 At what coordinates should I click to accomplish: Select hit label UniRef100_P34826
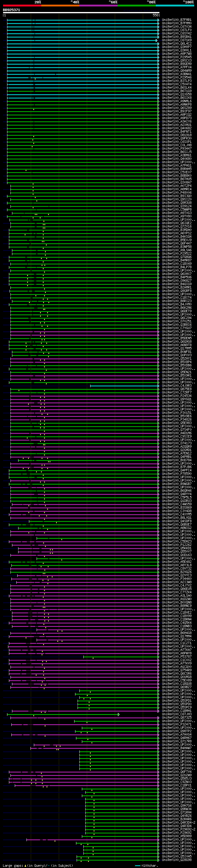click(x=176, y=419)
